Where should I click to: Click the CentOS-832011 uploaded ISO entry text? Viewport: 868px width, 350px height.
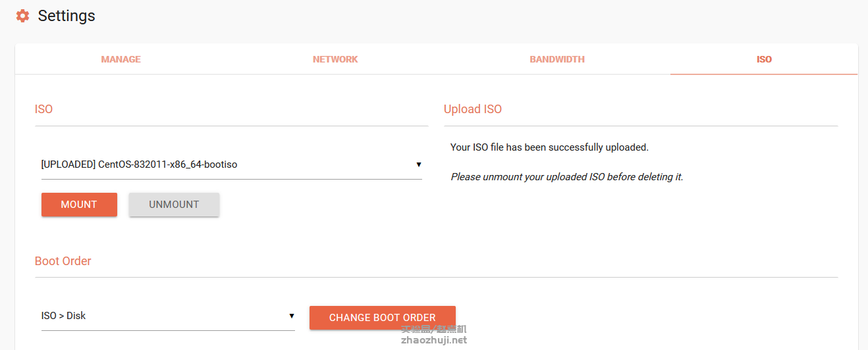pyautogui.click(x=139, y=164)
